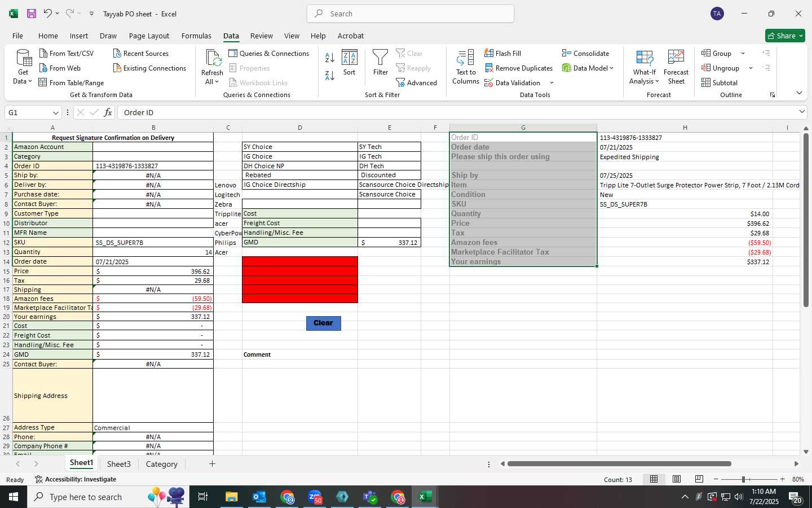Switch to the Formulas tab

(196, 36)
